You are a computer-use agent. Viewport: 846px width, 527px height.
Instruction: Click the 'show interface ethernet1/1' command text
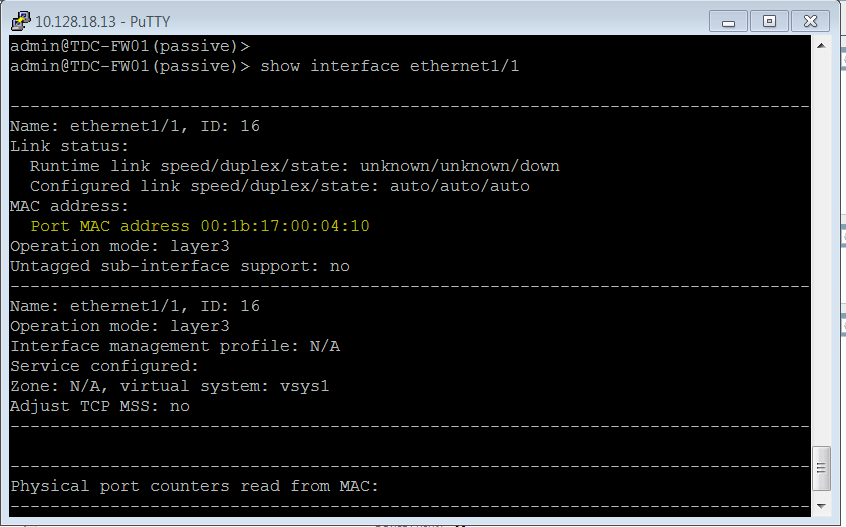pos(389,66)
